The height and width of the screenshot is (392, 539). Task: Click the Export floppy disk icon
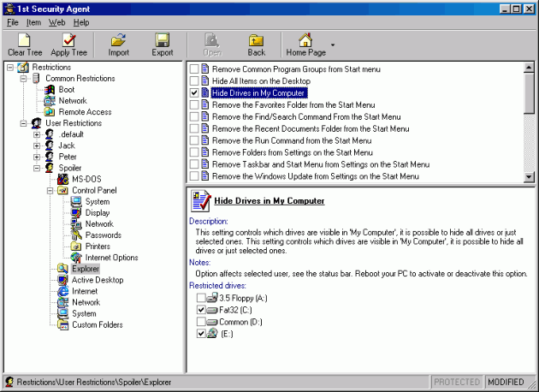[163, 40]
